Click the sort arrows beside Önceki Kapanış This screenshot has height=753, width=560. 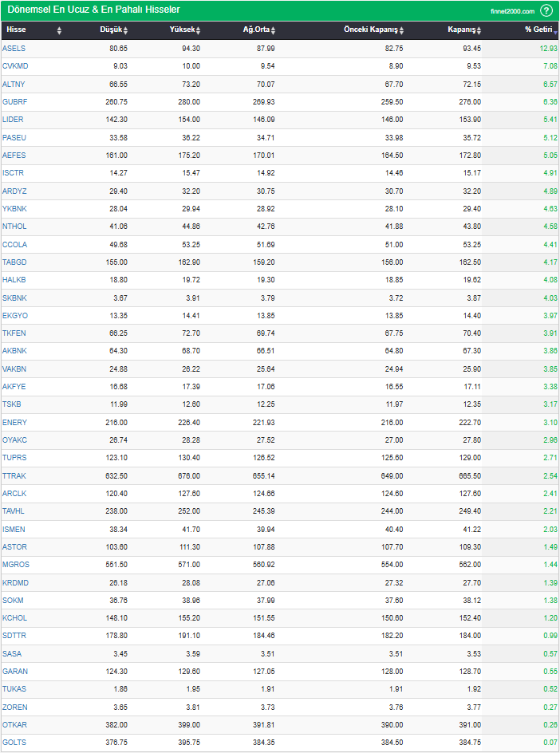coord(402,30)
